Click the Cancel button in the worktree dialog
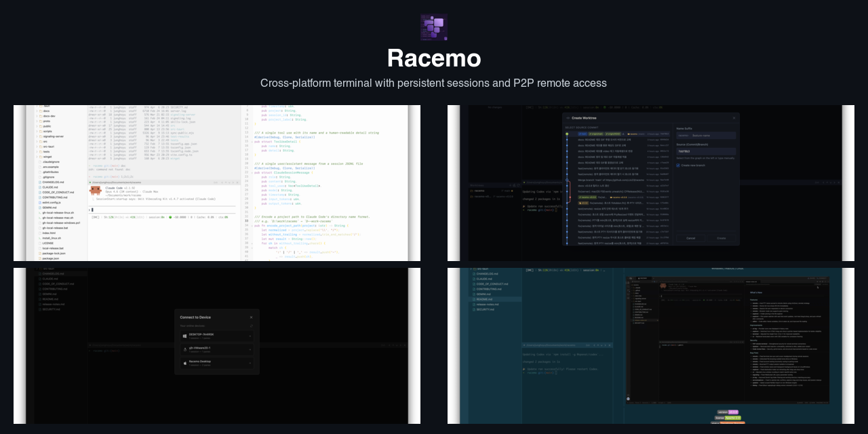This screenshot has height=434, width=868. click(690, 238)
